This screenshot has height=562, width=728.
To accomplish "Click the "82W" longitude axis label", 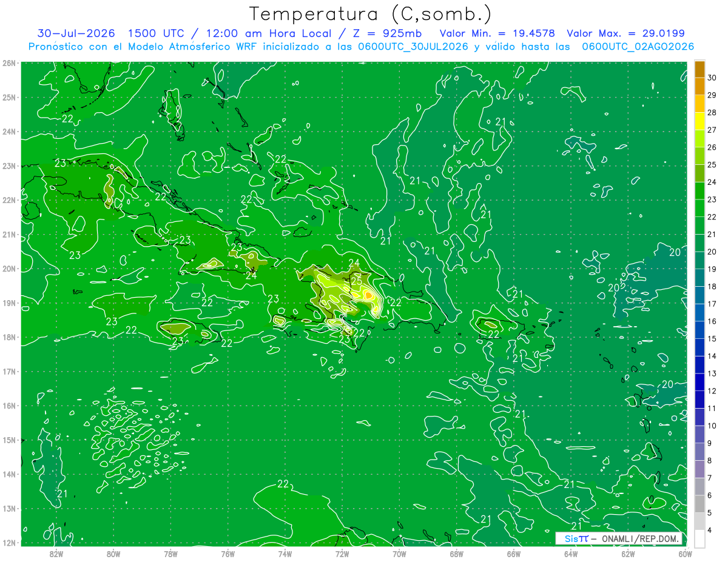I will click(56, 554).
